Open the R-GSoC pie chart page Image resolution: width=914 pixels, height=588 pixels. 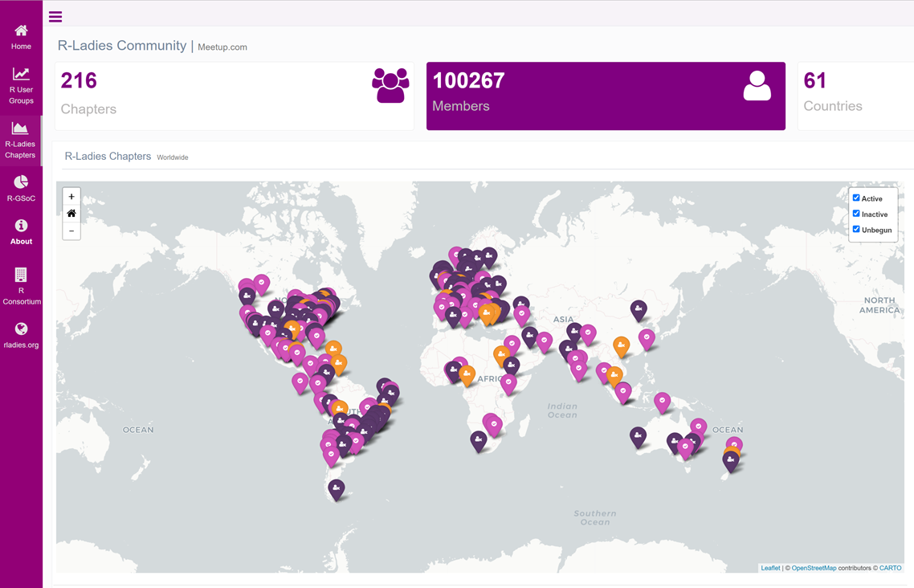(21, 187)
